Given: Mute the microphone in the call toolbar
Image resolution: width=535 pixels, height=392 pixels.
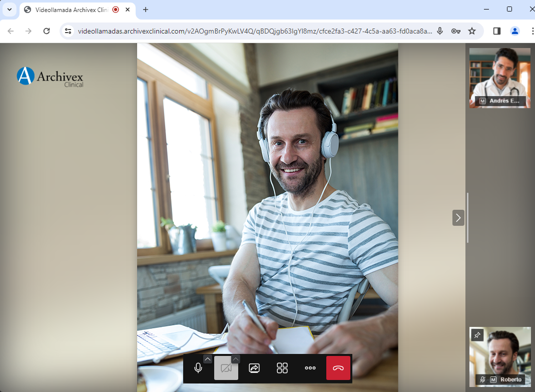Looking at the screenshot, I should [x=198, y=368].
